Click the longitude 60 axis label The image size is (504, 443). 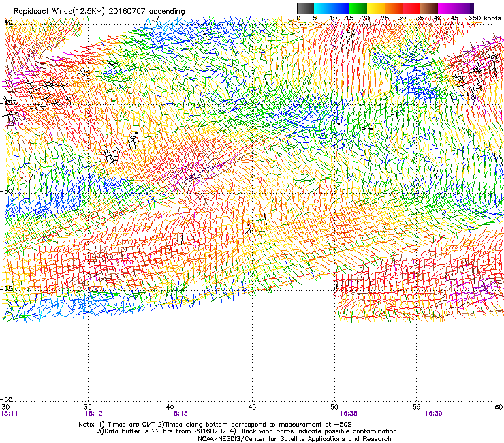pyautogui.click(x=499, y=407)
